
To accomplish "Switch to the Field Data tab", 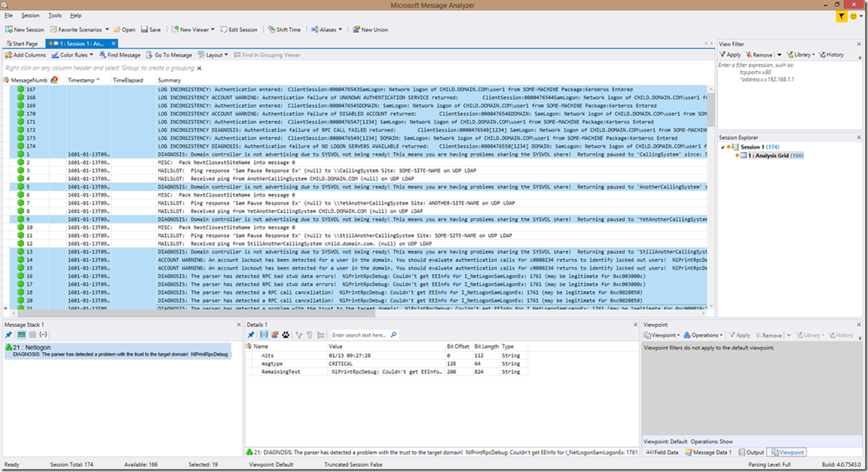I will (x=663, y=452).
